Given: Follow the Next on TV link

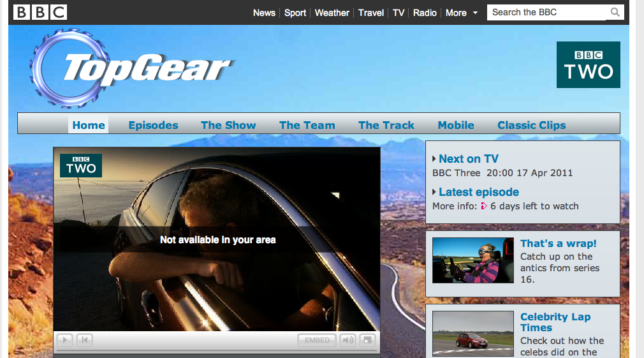Looking at the screenshot, I should tap(469, 159).
